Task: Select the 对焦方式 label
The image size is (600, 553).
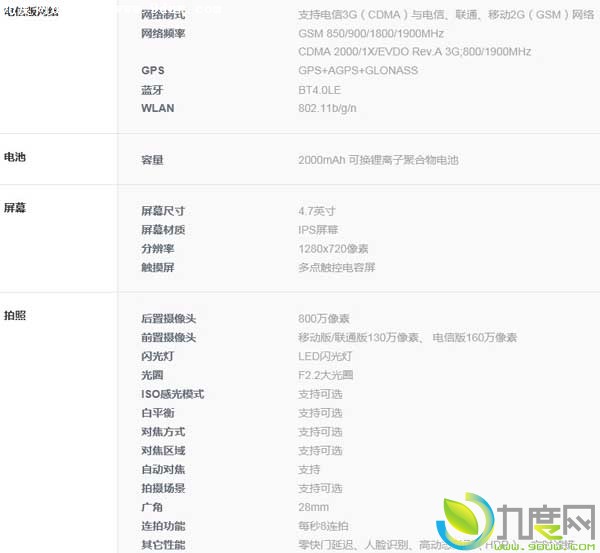Action: tap(163, 432)
